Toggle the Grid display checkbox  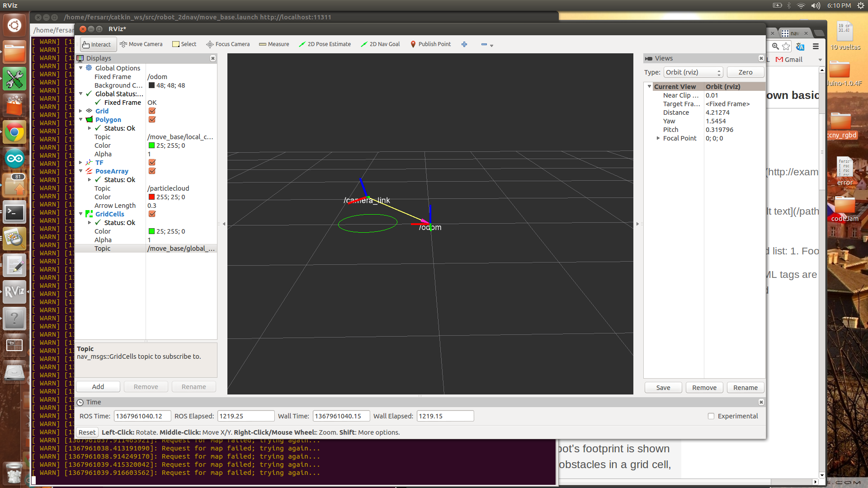(152, 111)
